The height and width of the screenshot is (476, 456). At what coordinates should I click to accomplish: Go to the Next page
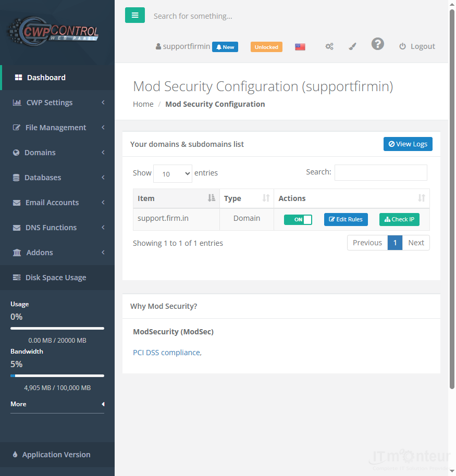(416, 243)
